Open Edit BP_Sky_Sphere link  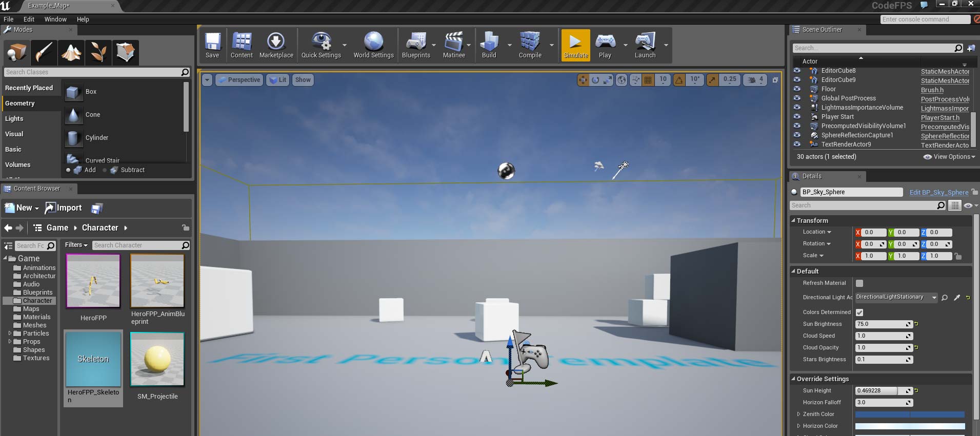(x=939, y=193)
